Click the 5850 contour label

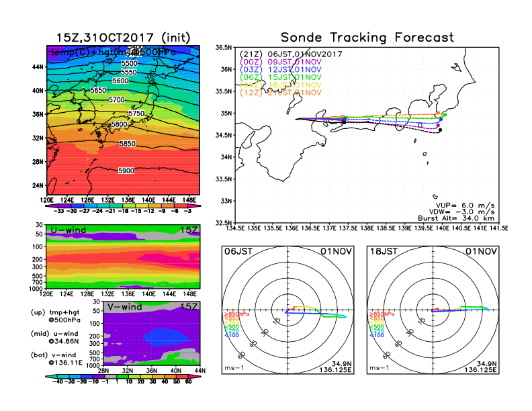pyautogui.click(x=127, y=144)
